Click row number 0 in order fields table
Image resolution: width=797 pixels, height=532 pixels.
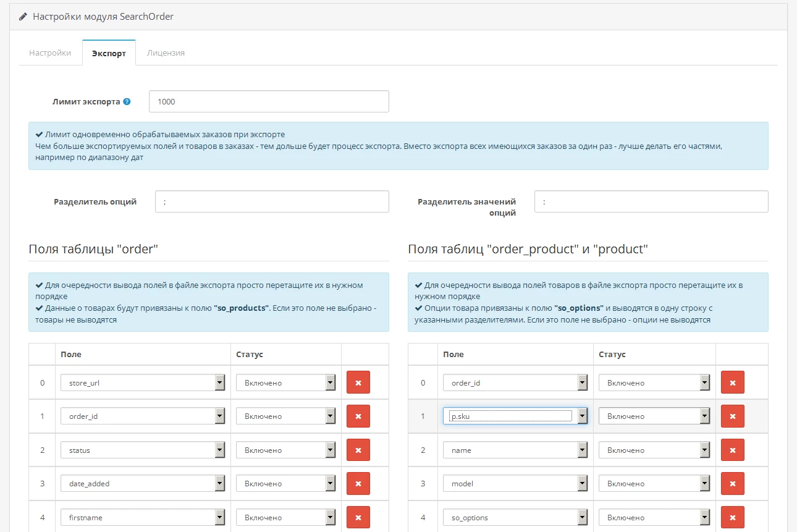pos(42,382)
